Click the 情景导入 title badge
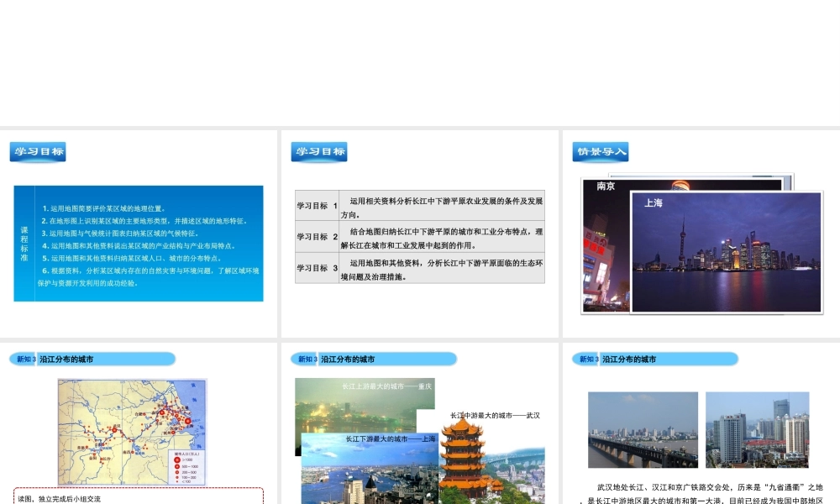840x504 pixels. pyautogui.click(x=601, y=151)
